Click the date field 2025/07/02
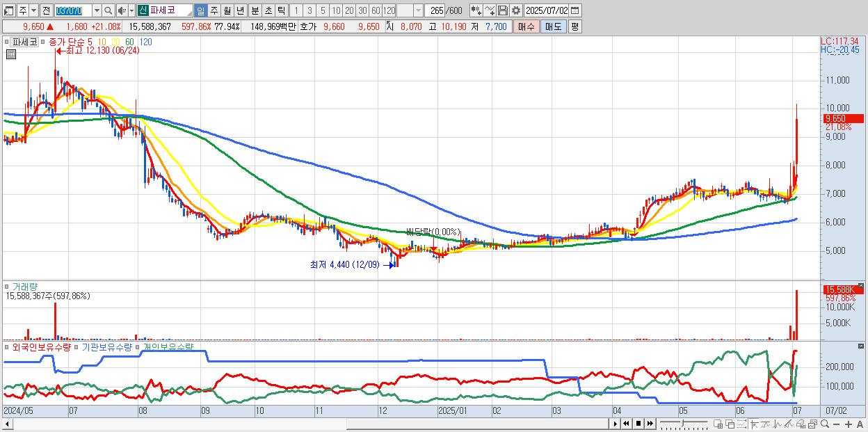868x432 pixels. tap(546, 10)
